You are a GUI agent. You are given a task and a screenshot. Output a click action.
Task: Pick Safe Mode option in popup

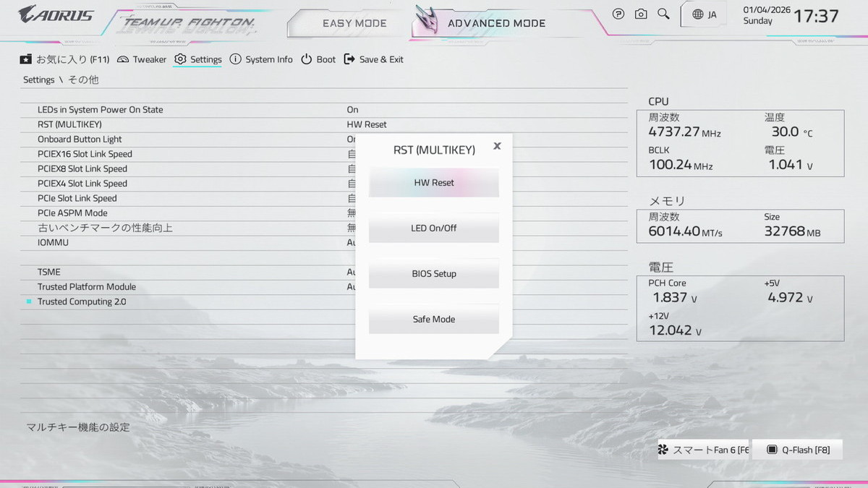point(434,320)
